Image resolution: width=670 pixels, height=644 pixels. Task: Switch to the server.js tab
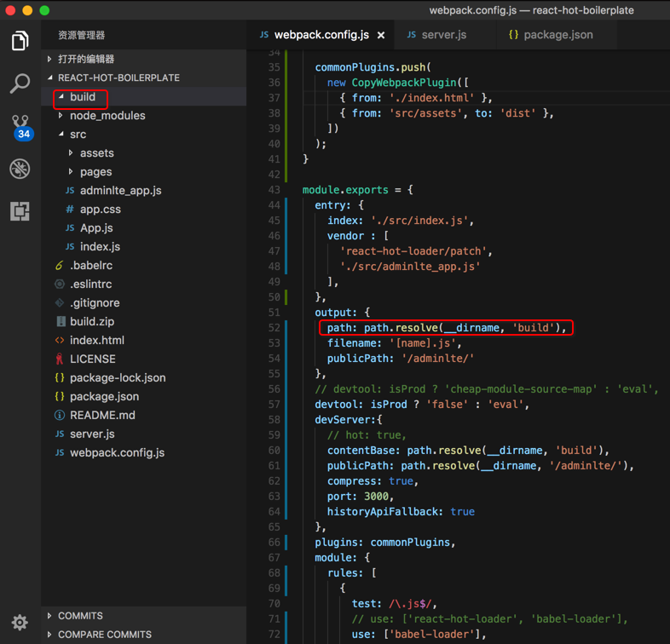(x=443, y=35)
